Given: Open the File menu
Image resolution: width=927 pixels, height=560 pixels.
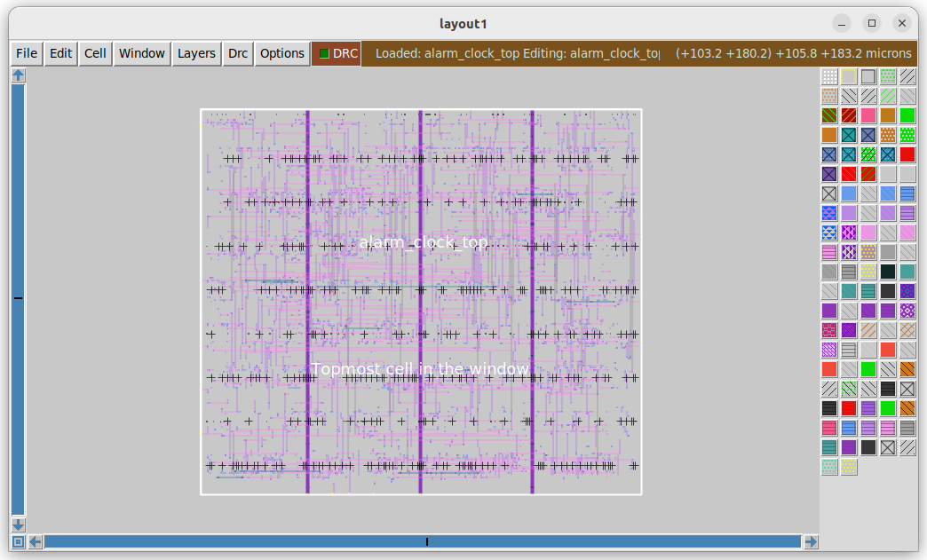Looking at the screenshot, I should click(26, 53).
